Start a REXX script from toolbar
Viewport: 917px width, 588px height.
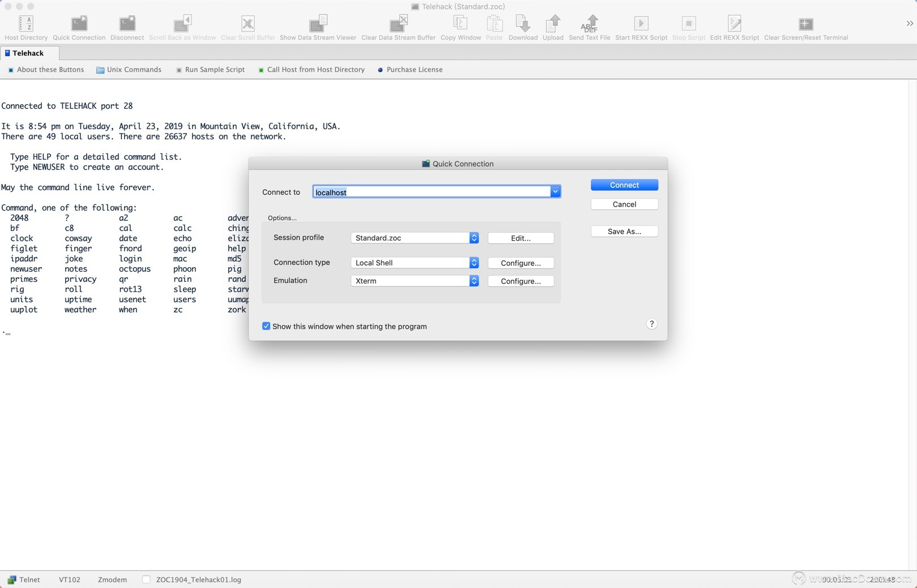click(641, 24)
